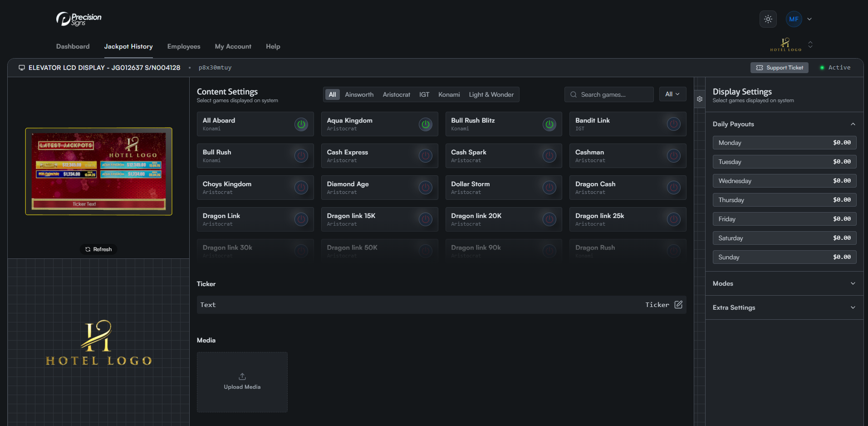Click the settings gear on the right panel edge
Viewport: 868px width, 426px height.
tap(699, 99)
